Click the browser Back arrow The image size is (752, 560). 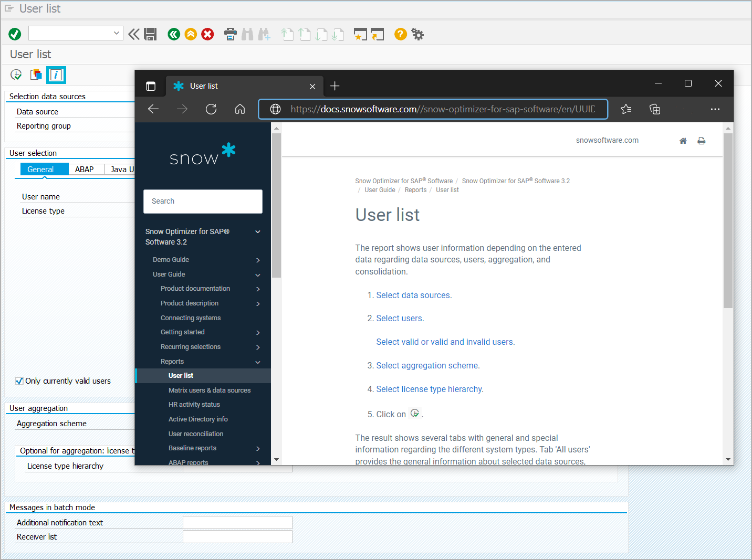pyautogui.click(x=153, y=109)
